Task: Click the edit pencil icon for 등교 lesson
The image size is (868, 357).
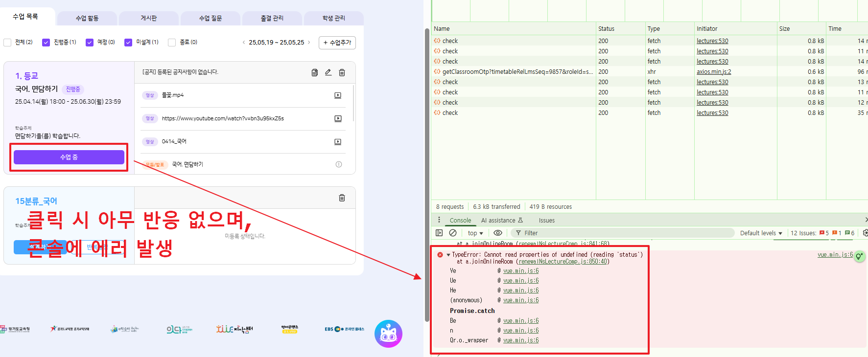Action: (x=328, y=72)
